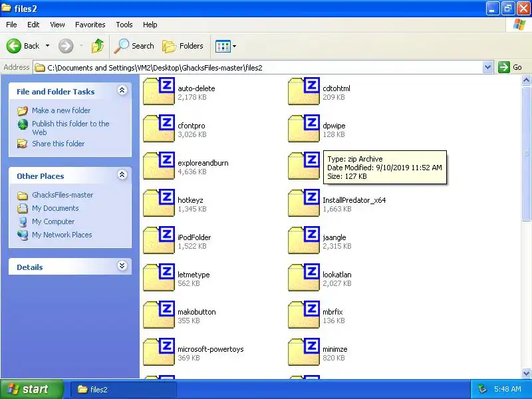Click the Publish to Web globe icon
Image resolution: width=532 pixels, height=399 pixels.
tap(23, 124)
